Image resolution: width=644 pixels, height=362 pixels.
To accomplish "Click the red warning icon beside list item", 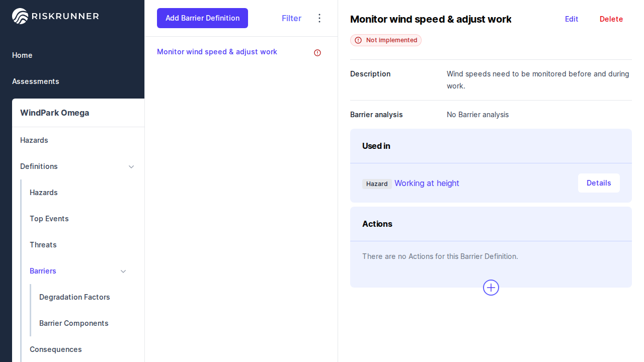I will pos(317,53).
